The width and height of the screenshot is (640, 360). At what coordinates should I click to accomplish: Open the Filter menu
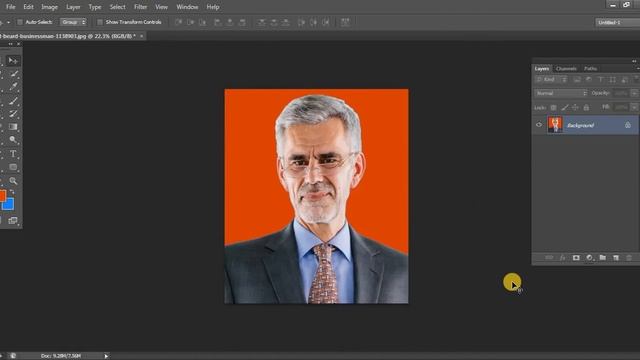coord(140,7)
